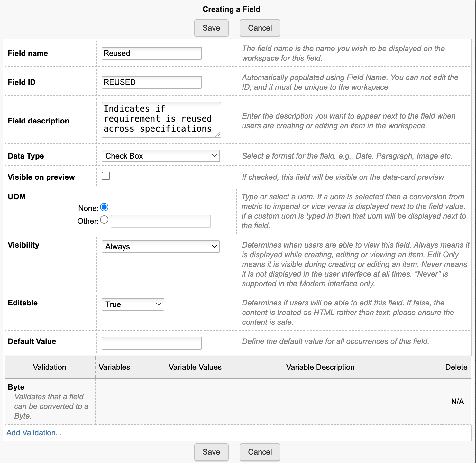Click the N/A cell in Delete column
476x463 pixels.
pyautogui.click(x=457, y=402)
